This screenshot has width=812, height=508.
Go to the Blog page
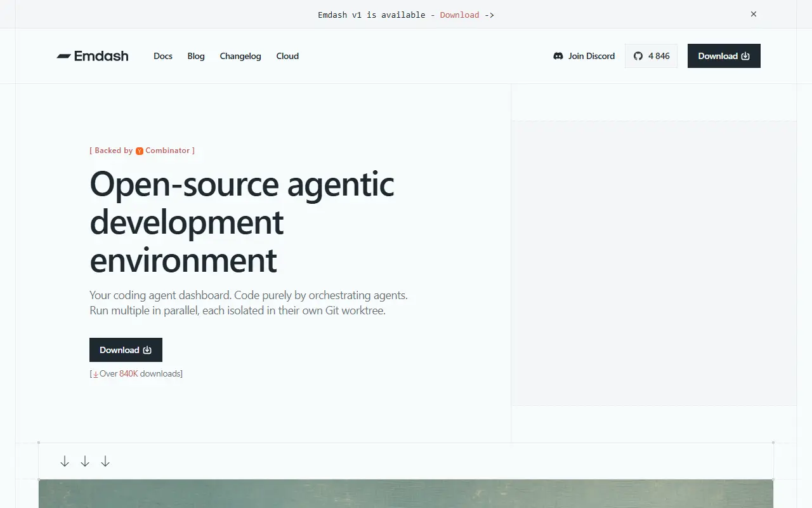(x=196, y=56)
